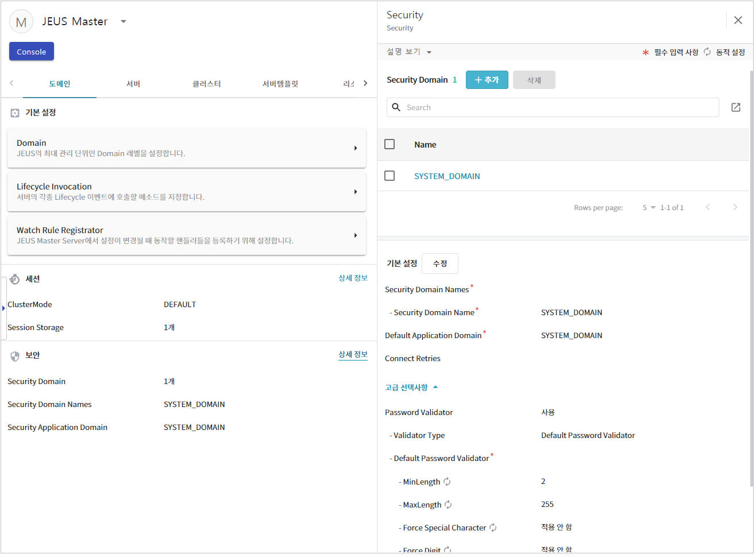
Task: Go to next page of table
Action: click(735, 207)
